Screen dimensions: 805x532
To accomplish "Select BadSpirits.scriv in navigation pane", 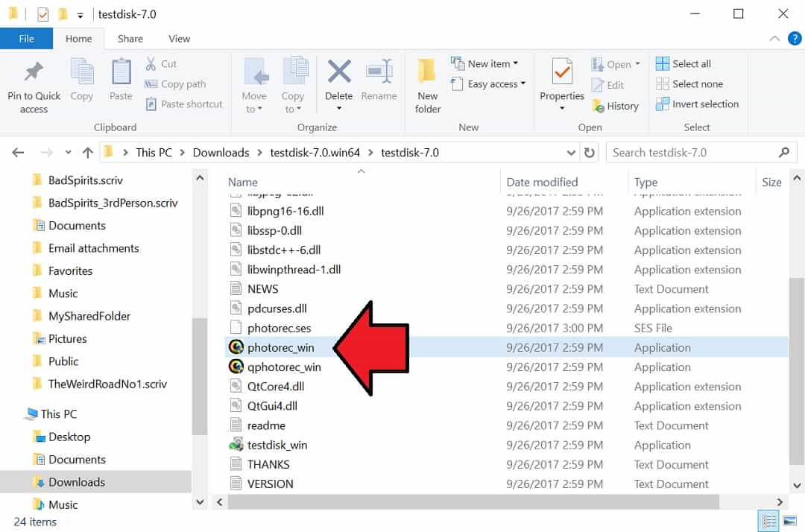I will click(85, 180).
